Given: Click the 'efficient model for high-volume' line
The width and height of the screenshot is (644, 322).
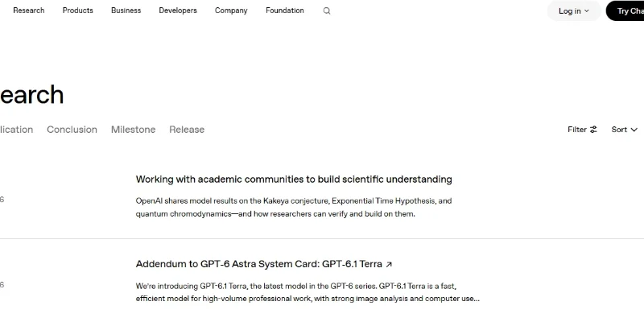Looking at the screenshot, I should click(308, 299).
